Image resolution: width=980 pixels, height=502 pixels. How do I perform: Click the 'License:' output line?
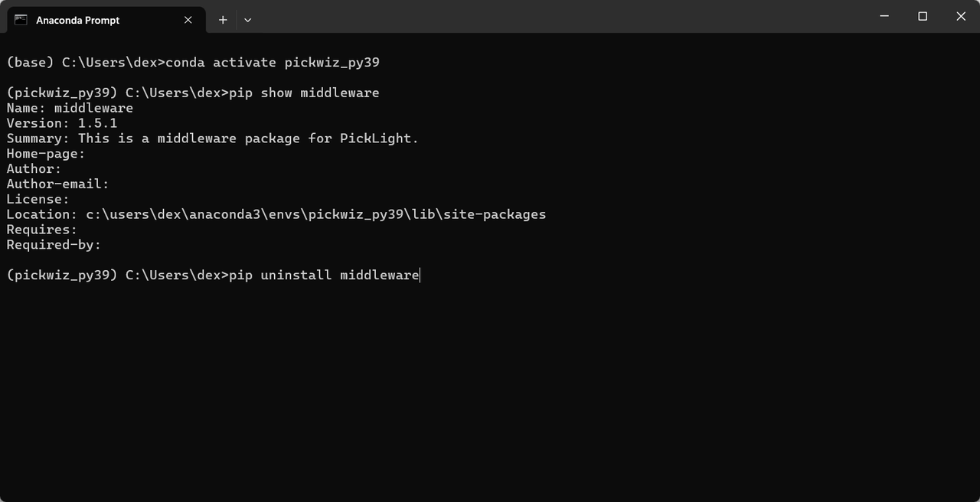(38, 199)
